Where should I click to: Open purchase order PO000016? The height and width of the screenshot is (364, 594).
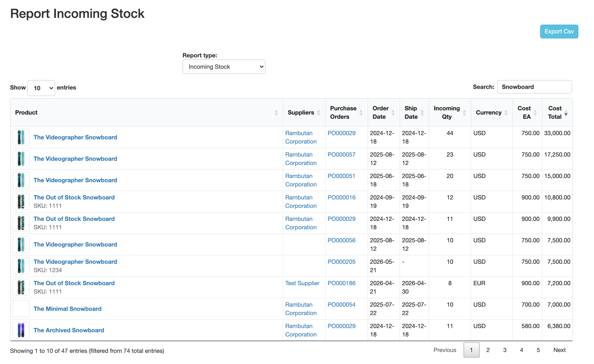341,198
